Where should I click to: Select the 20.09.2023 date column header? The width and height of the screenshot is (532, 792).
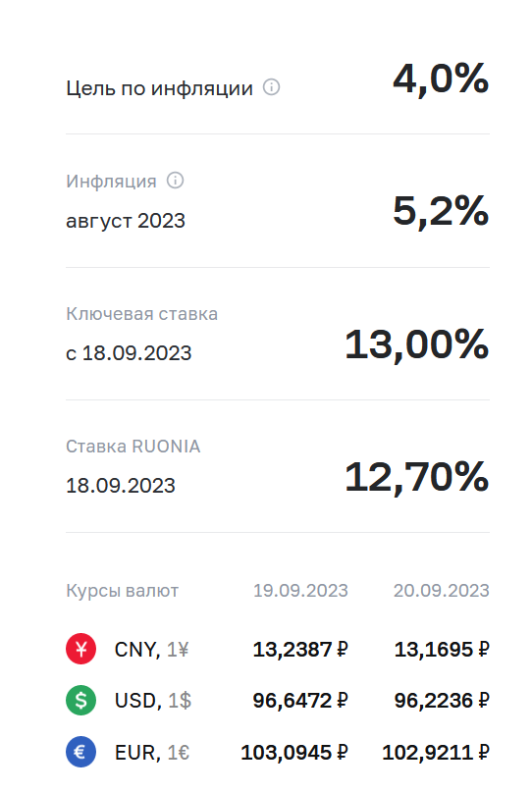[442, 590]
